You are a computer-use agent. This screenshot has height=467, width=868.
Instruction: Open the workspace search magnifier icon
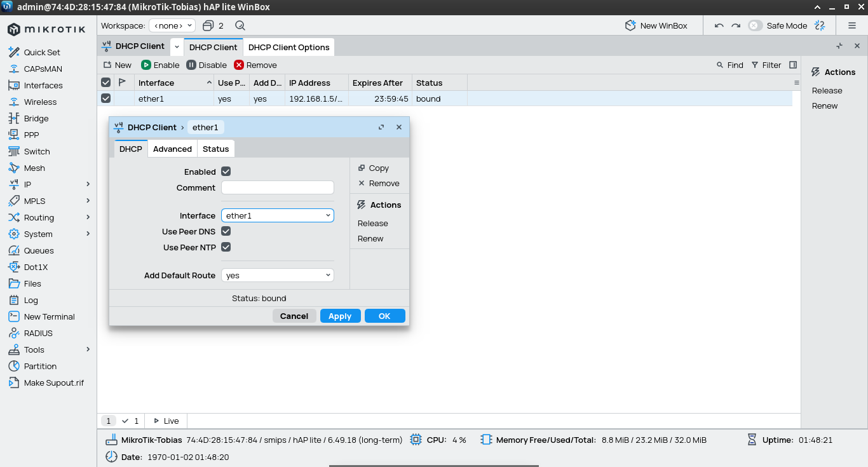tap(240, 25)
